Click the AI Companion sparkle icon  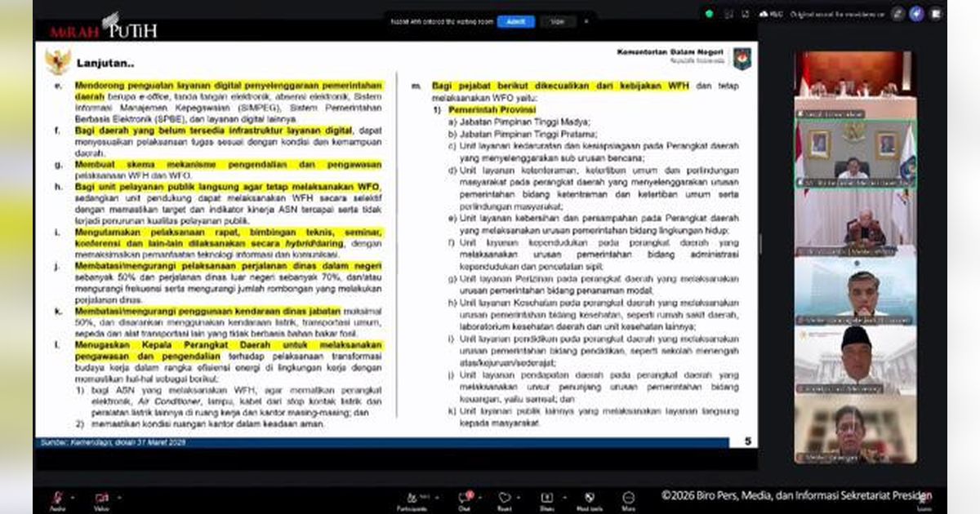pyautogui.click(x=916, y=14)
